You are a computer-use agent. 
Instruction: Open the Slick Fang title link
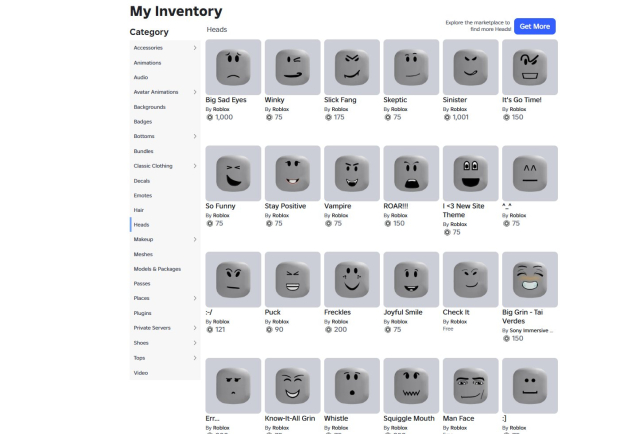340,100
